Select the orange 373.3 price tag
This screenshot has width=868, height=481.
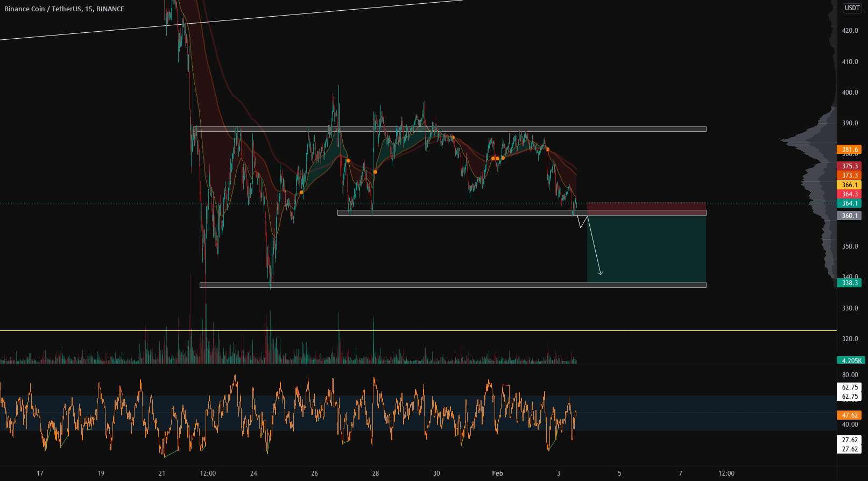[849, 175]
